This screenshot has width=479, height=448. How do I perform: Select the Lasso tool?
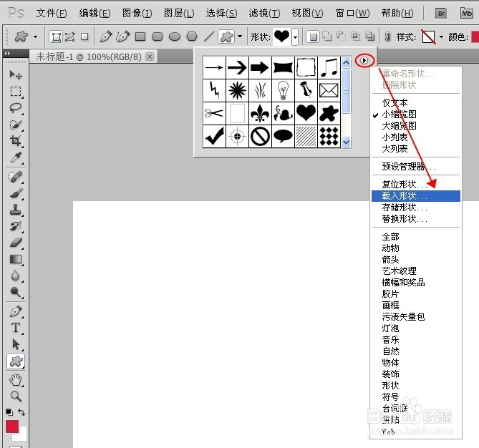click(15, 108)
